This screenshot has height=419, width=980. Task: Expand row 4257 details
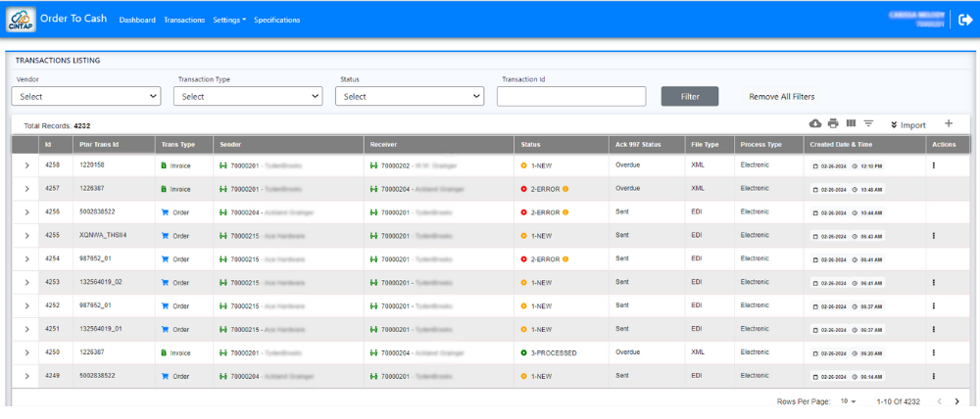coord(26,189)
